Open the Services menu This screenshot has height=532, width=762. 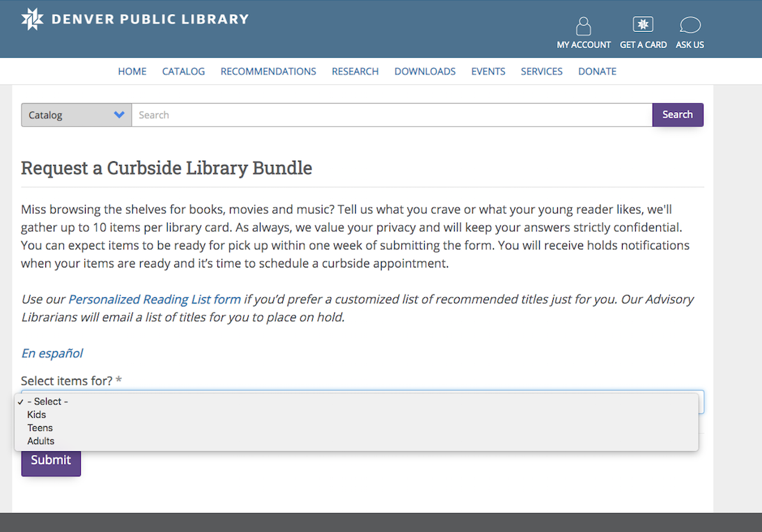pyautogui.click(x=542, y=72)
